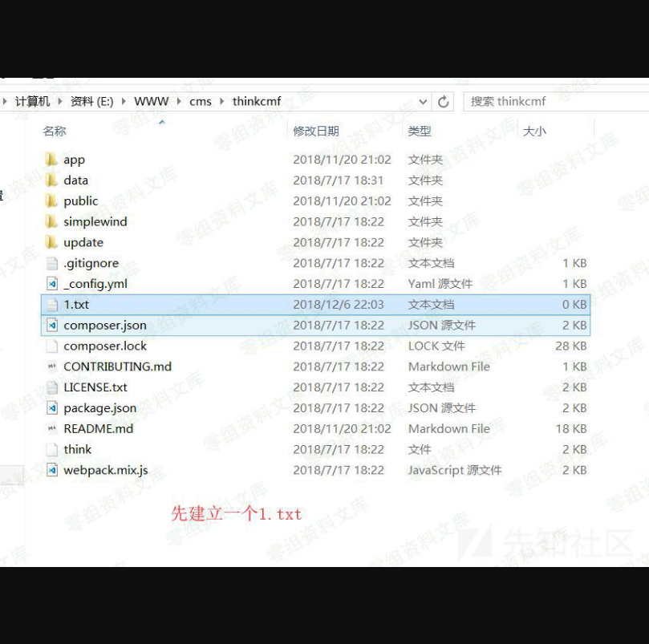The height and width of the screenshot is (644, 649).
Task: Click the _config.yml file icon
Action: coord(52,284)
